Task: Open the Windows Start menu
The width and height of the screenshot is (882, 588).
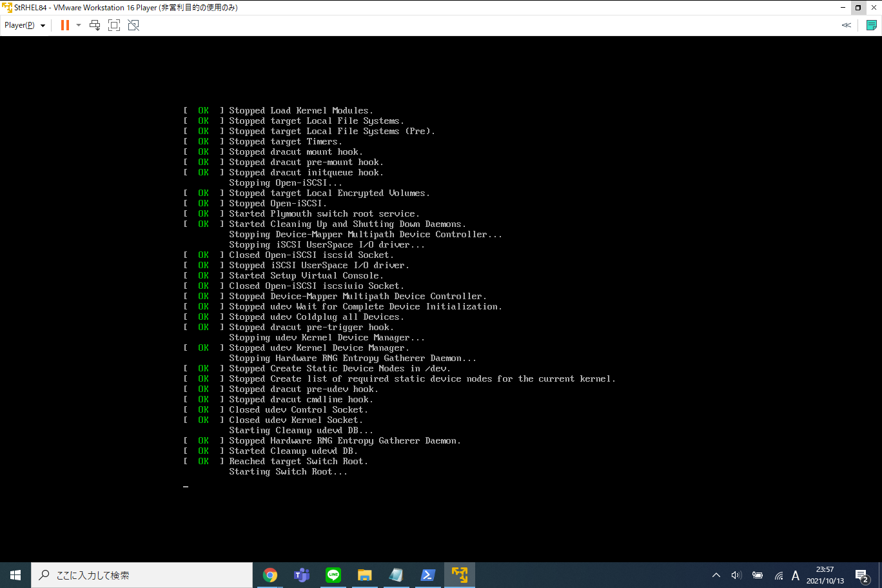Action: point(15,575)
